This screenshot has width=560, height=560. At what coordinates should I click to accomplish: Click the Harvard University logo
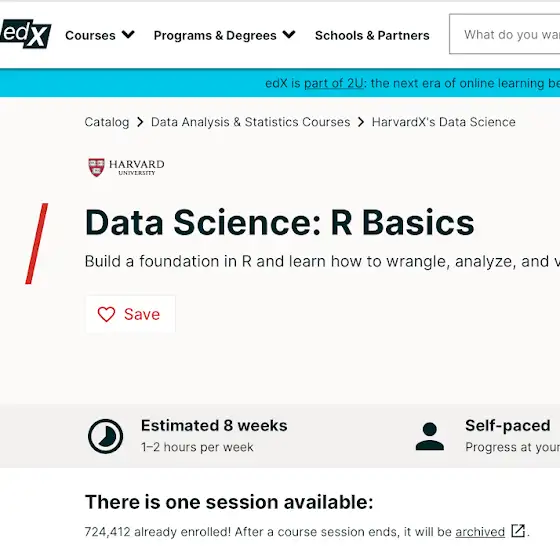click(x=126, y=167)
